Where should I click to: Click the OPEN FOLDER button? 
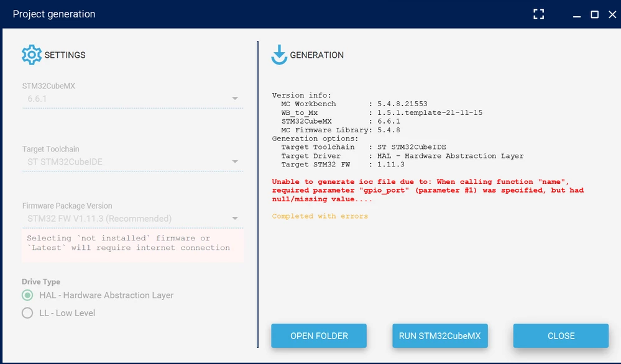(x=319, y=336)
